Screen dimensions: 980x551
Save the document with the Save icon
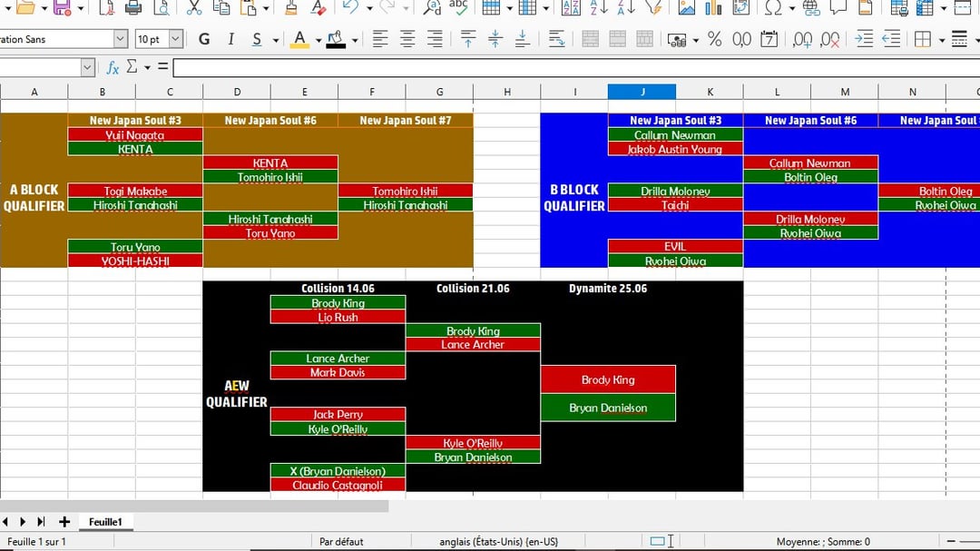point(62,7)
